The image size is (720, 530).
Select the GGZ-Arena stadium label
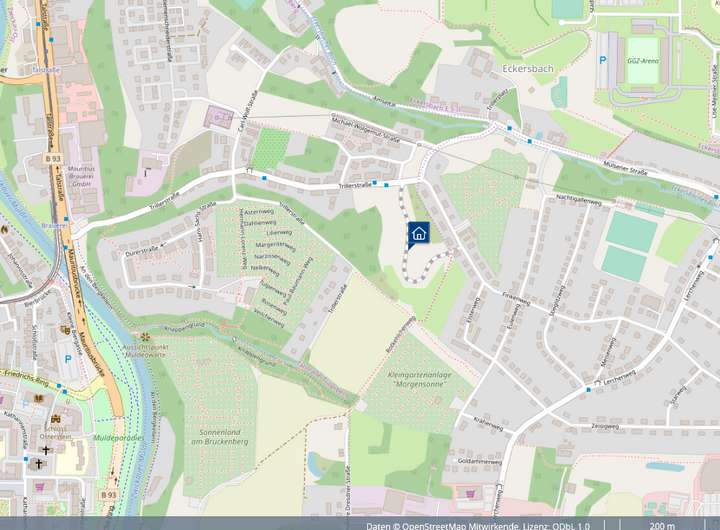tap(643, 61)
